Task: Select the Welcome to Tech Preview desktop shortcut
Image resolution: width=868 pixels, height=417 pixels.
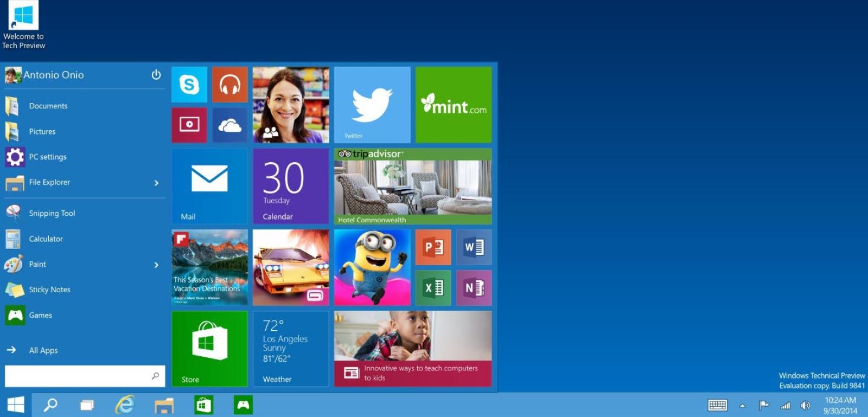Action: pyautogui.click(x=23, y=25)
